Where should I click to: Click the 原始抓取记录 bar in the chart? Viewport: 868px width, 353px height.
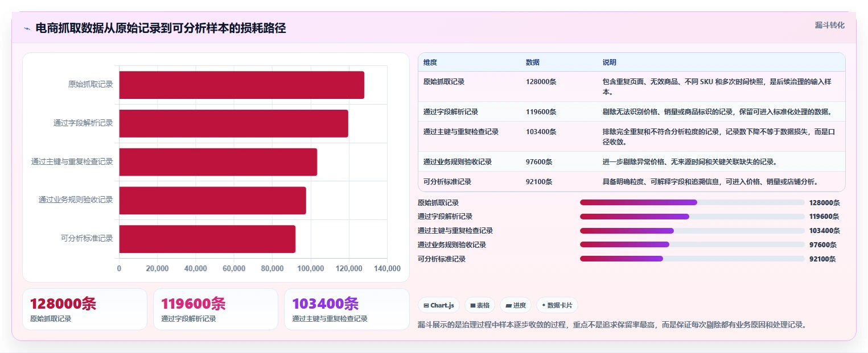pos(241,85)
